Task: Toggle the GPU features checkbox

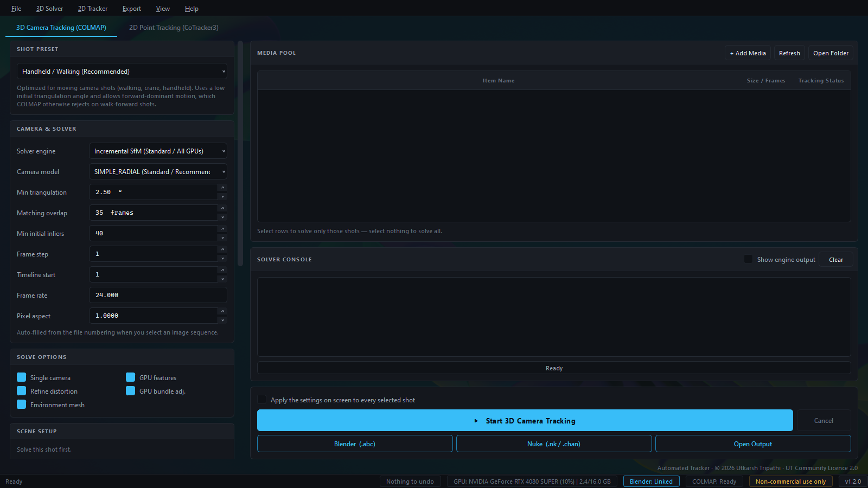Action: pyautogui.click(x=131, y=377)
